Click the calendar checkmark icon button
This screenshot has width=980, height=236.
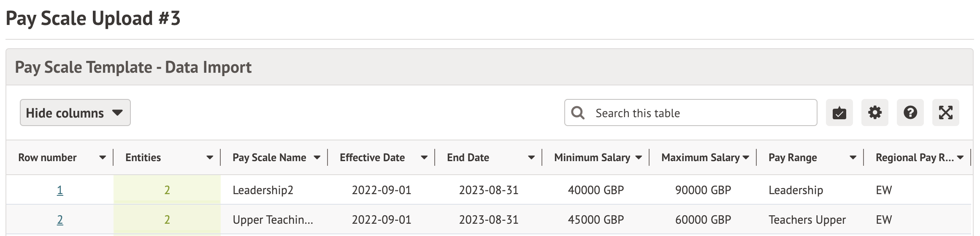pyautogui.click(x=839, y=113)
